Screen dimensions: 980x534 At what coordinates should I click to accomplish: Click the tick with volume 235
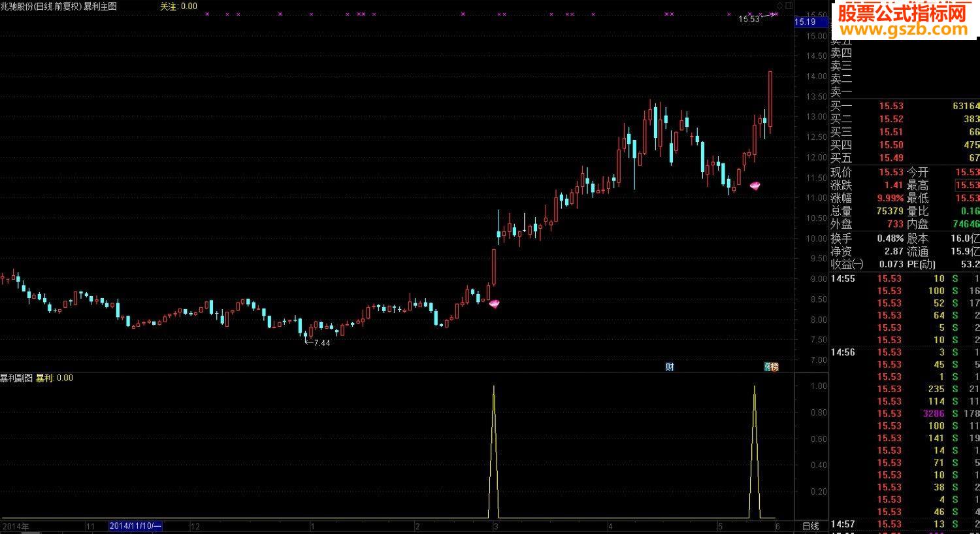coord(936,389)
